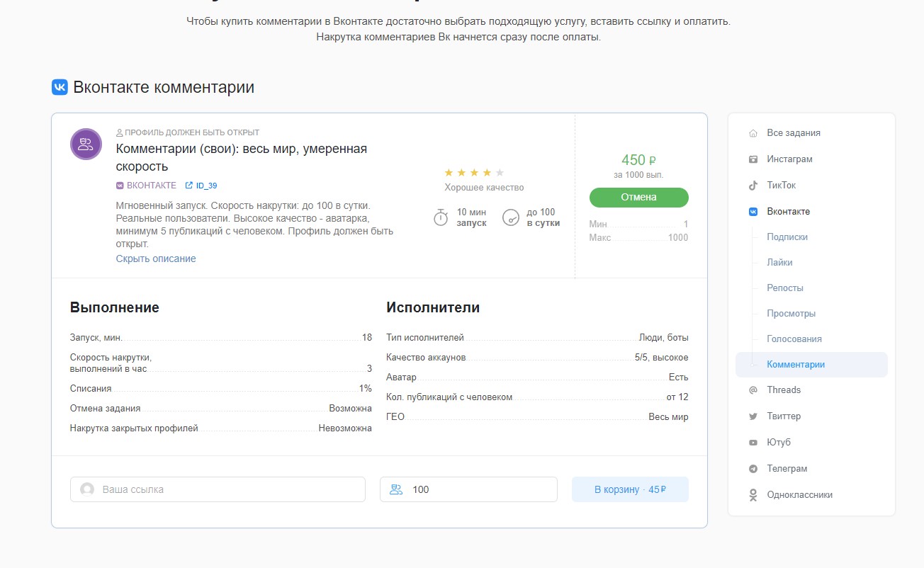Click the Люди, боты value
Screen dimensions: 924x568
point(664,338)
